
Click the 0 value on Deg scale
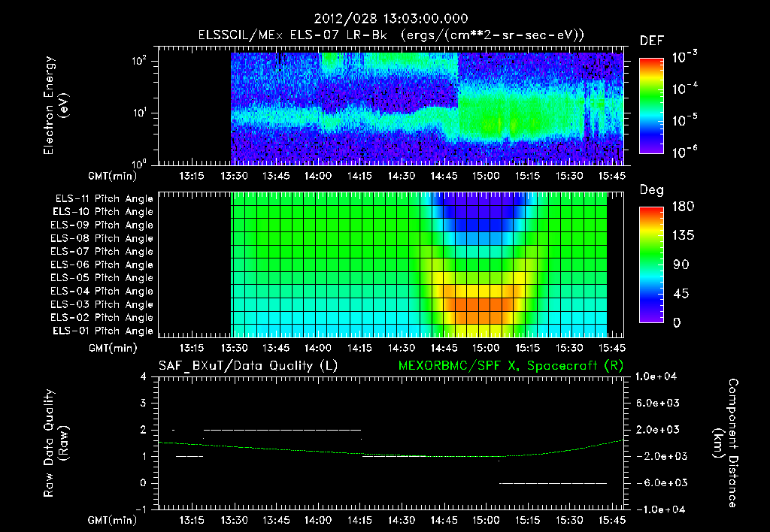tap(678, 322)
